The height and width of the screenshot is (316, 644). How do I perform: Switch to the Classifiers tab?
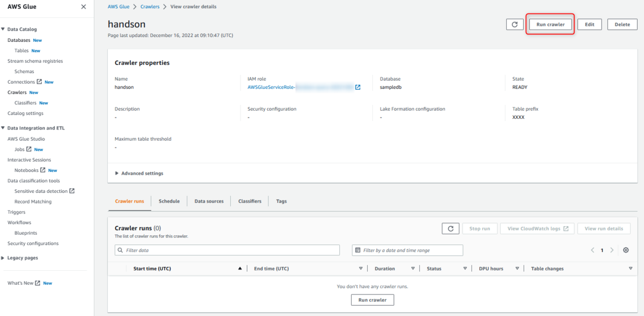click(250, 201)
